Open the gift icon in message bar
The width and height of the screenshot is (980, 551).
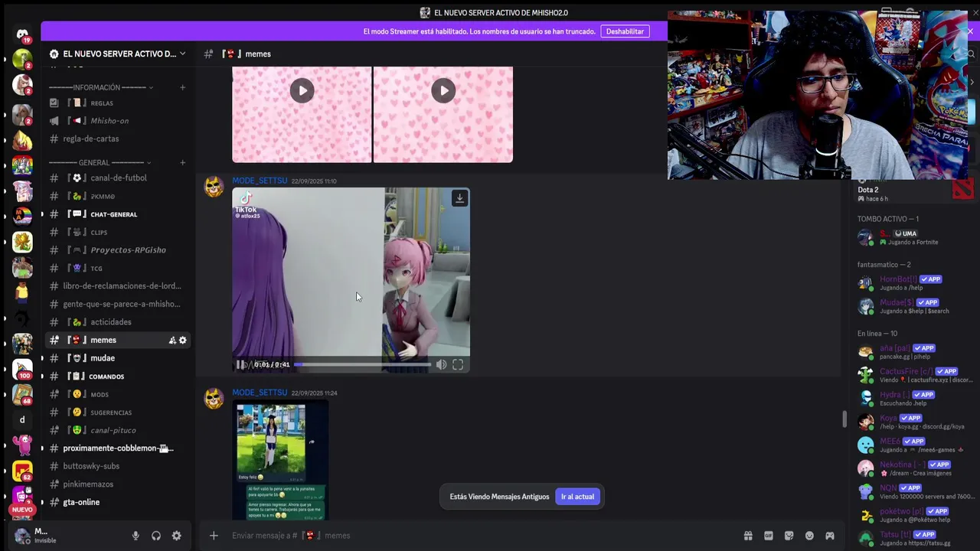(x=748, y=536)
